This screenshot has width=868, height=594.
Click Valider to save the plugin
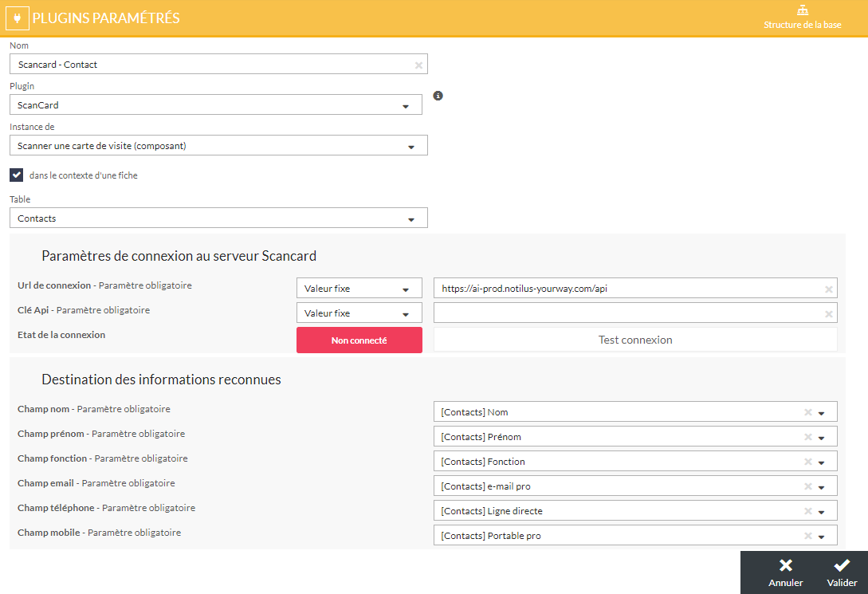(842, 572)
